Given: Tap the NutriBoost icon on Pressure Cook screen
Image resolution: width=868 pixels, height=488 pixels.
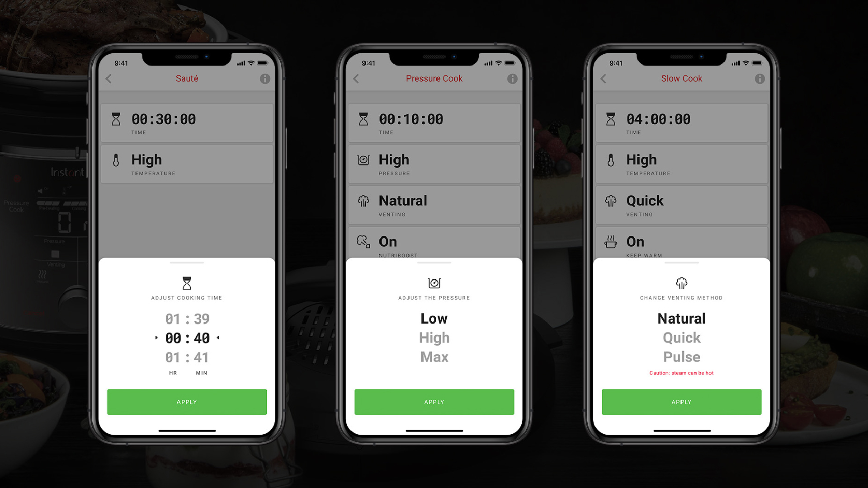Looking at the screenshot, I should coord(364,243).
